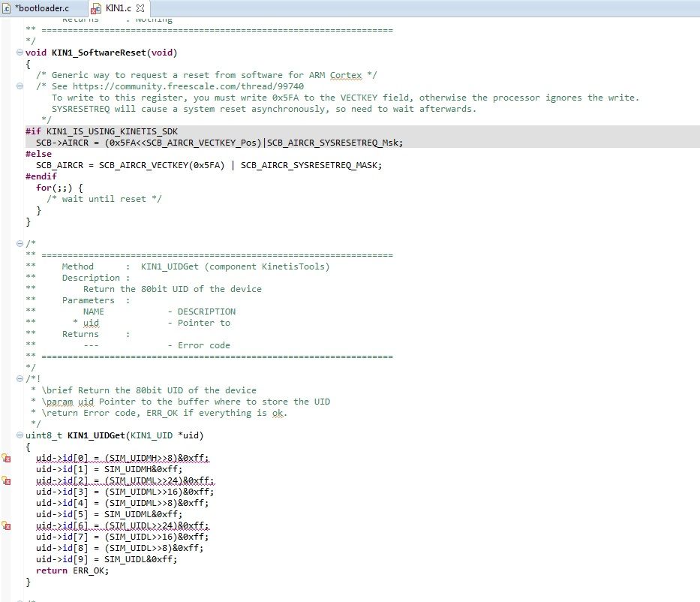Click the '#endif' directive
Screen dimensions: 700x602
41,176
